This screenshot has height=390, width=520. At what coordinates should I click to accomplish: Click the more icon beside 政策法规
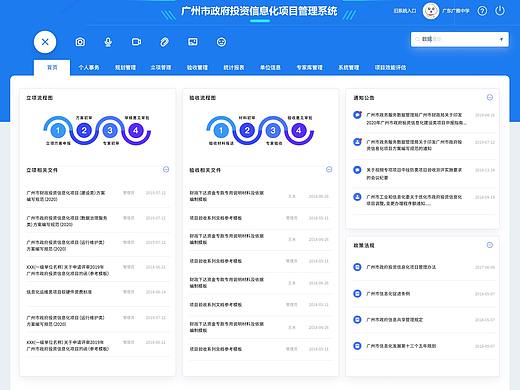click(490, 245)
